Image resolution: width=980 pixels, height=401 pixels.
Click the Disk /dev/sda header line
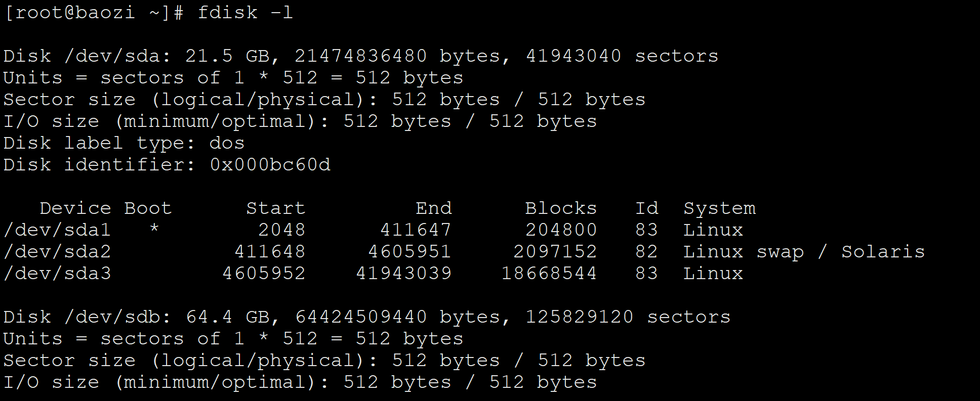click(x=360, y=56)
